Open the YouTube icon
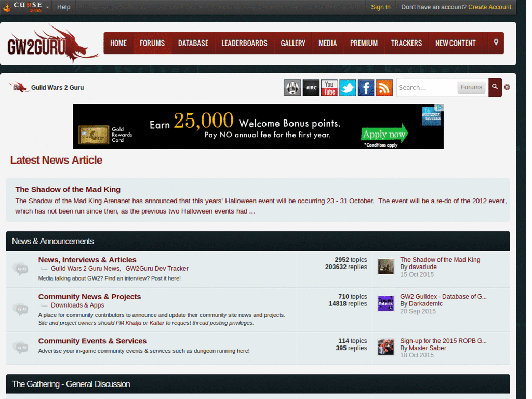 coord(329,88)
